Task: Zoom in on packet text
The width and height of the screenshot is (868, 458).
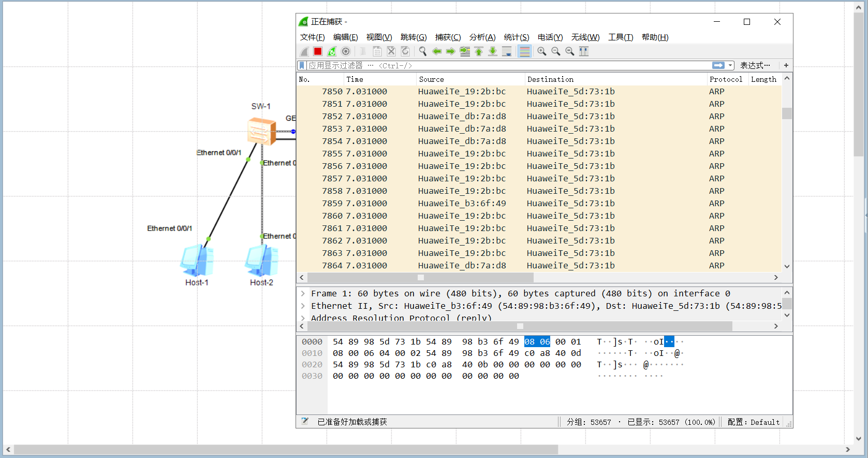Action: tap(542, 51)
